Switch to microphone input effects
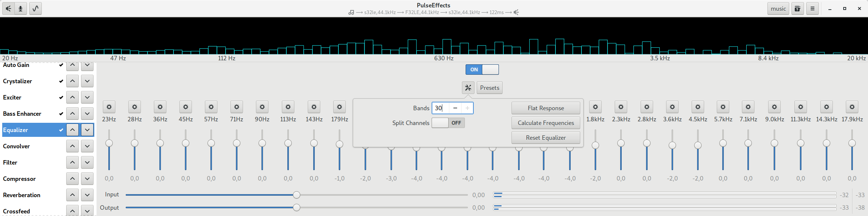 coord(21,9)
